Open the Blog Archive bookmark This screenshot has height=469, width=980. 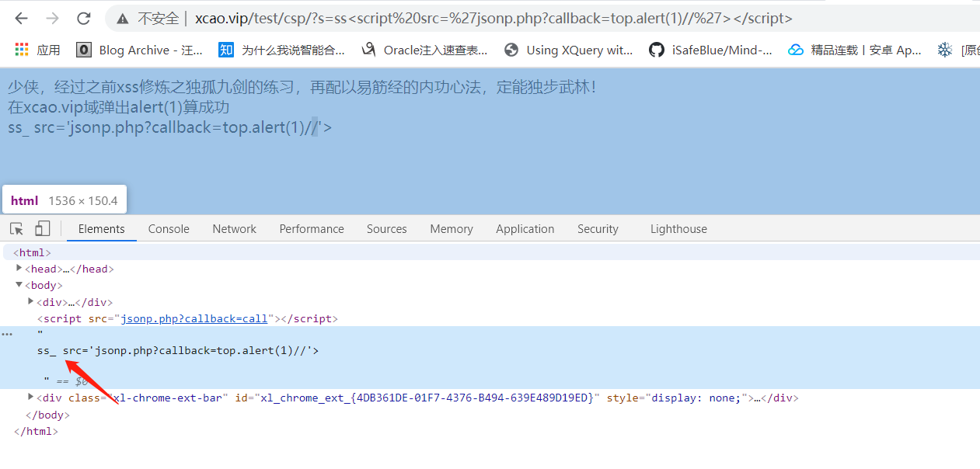click(x=140, y=50)
